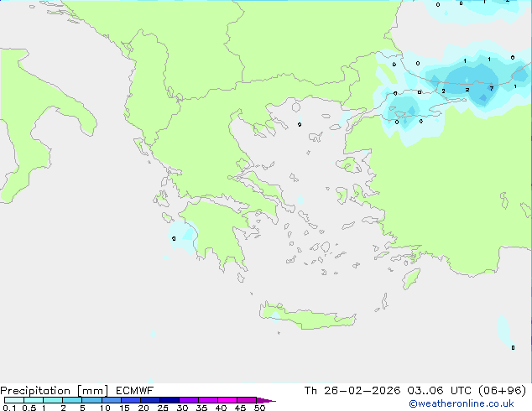The width and height of the screenshot is (532, 411).
Task: Click the 25–30 mm dark navy swatch
Action: pos(170,400)
